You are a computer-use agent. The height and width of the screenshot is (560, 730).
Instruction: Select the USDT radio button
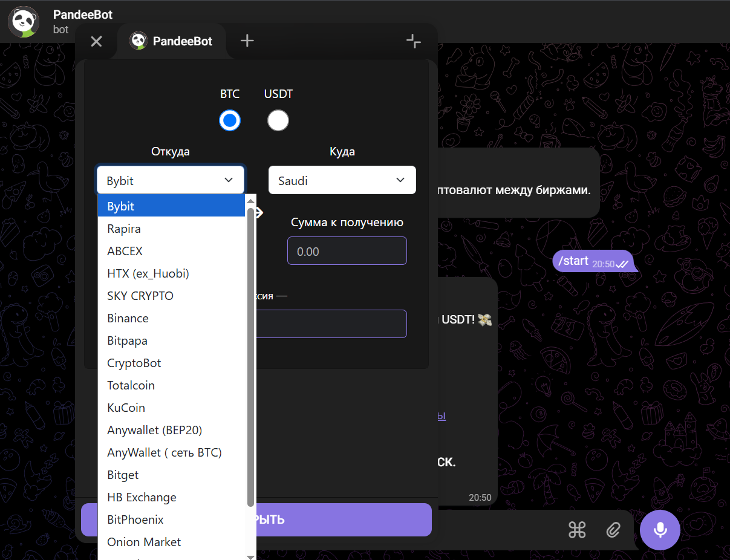click(278, 120)
